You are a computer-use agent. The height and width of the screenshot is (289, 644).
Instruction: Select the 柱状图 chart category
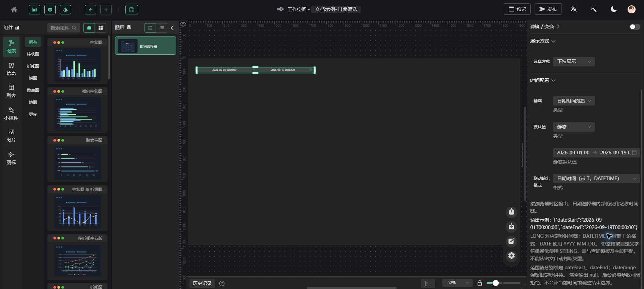[x=33, y=54]
